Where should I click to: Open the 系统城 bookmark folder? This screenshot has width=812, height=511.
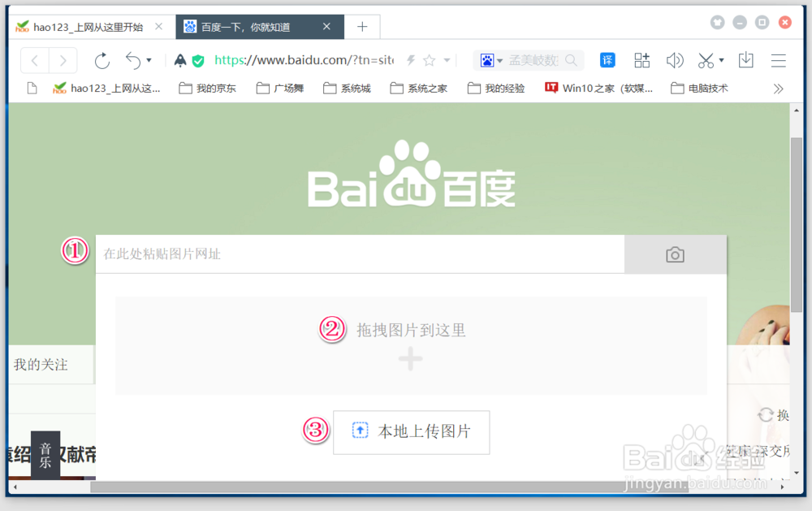coord(347,88)
